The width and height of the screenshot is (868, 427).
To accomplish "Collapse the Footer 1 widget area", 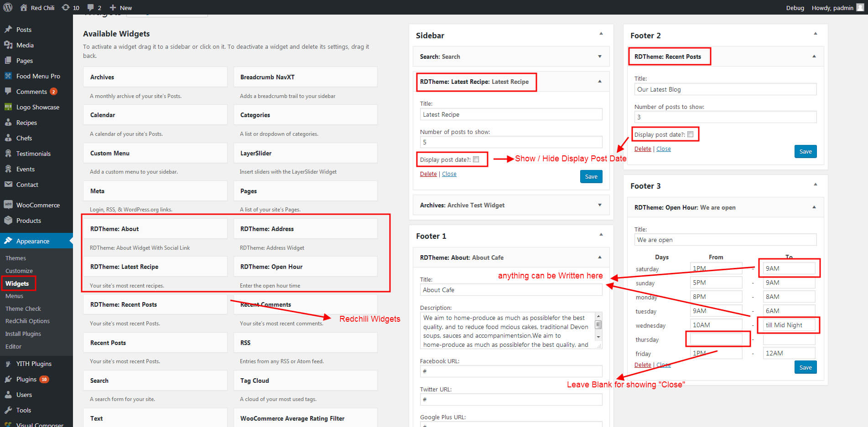I will tap(601, 235).
